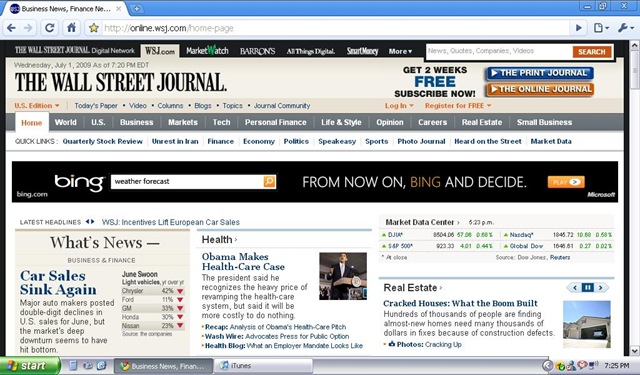Viewport: 640px width, 375px height.
Task: Click the browser Forward arrow
Action: (28, 28)
